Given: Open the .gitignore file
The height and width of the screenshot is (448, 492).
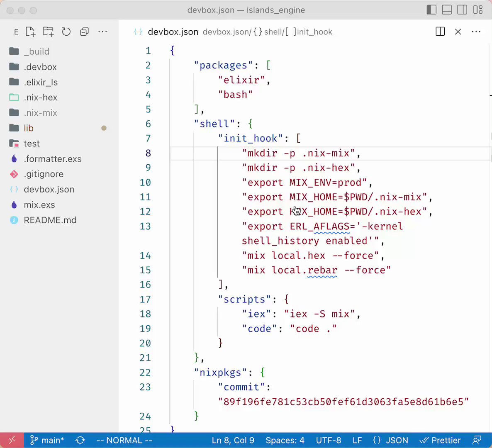Looking at the screenshot, I should point(59,174).
